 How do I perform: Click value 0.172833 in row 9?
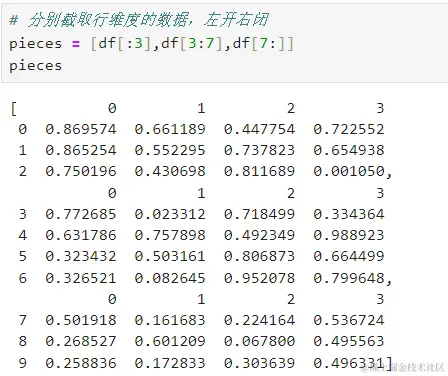pos(170,363)
